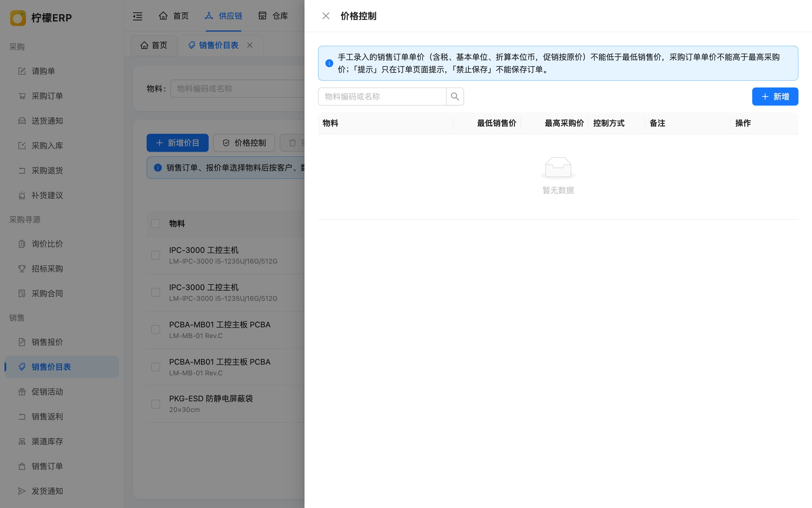Open 招标采购 sidebar item
The image size is (812, 508).
coord(62,268)
